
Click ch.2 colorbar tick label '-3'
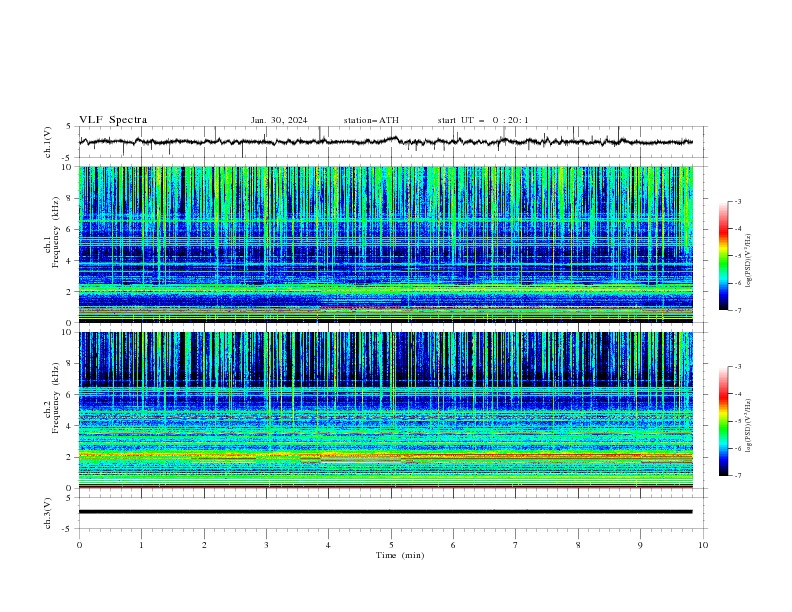pyautogui.click(x=738, y=367)
